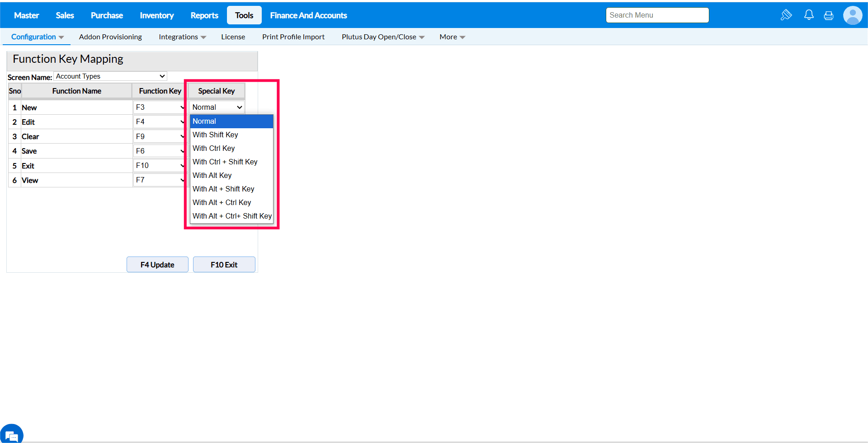Click the F10 Exit button
The image size is (868, 443).
point(224,265)
